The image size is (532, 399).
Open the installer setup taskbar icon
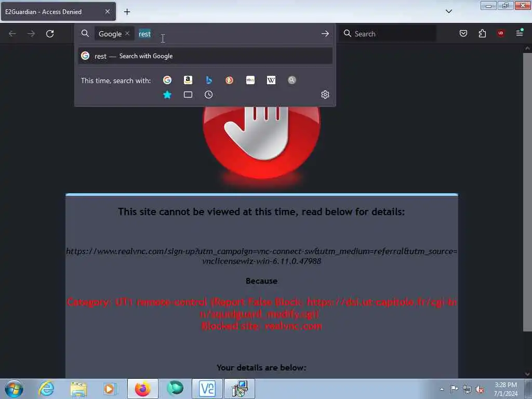[240, 389]
